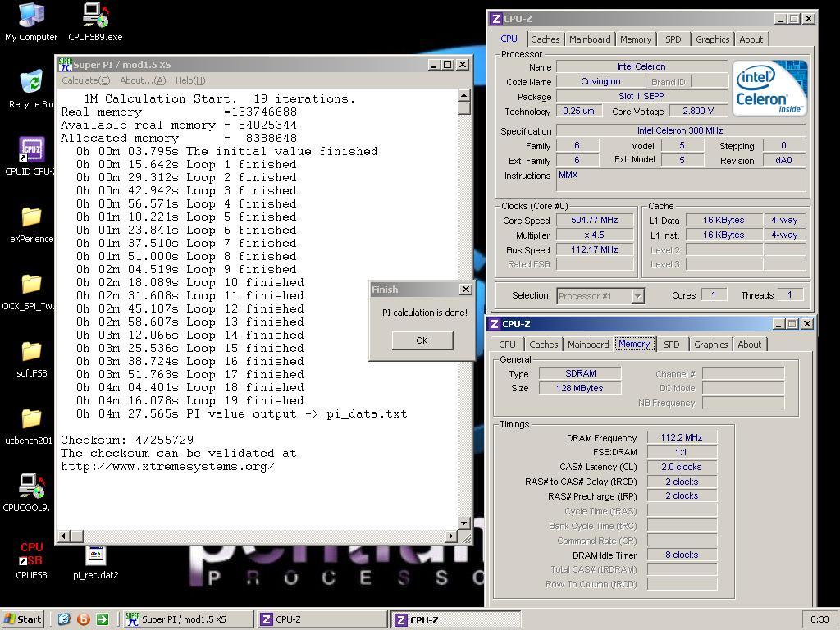
Task: Click the Core Voltage 2.800 V value
Action: pyautogui.click(x=698, y=111)
